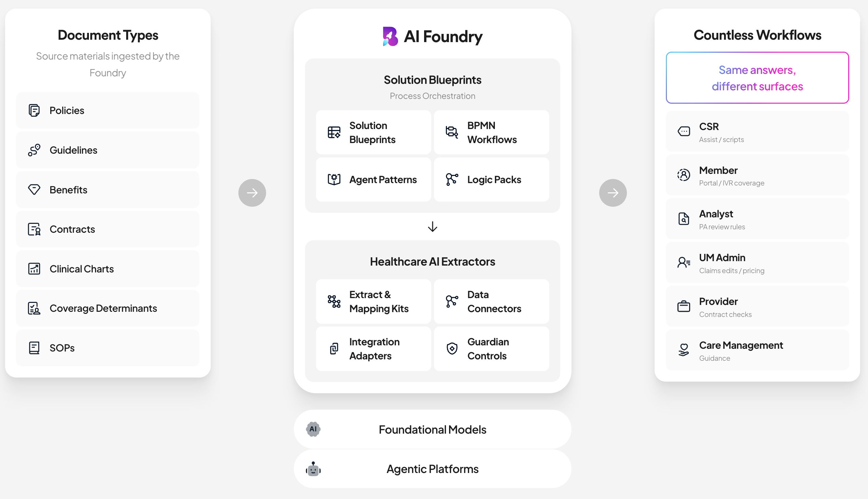Click the Healthcare AI Extractors heading
868x499 pixels.
[x=432, y=261]
